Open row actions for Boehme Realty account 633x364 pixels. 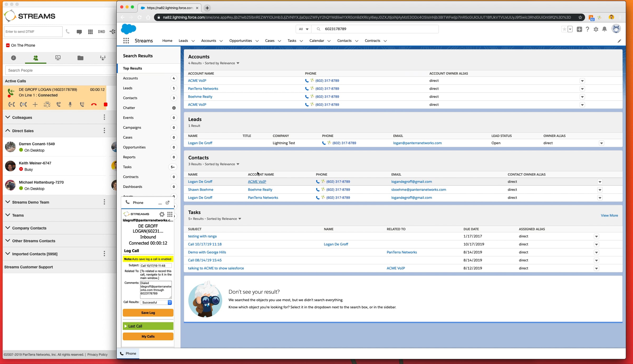(x=582, y=97)
